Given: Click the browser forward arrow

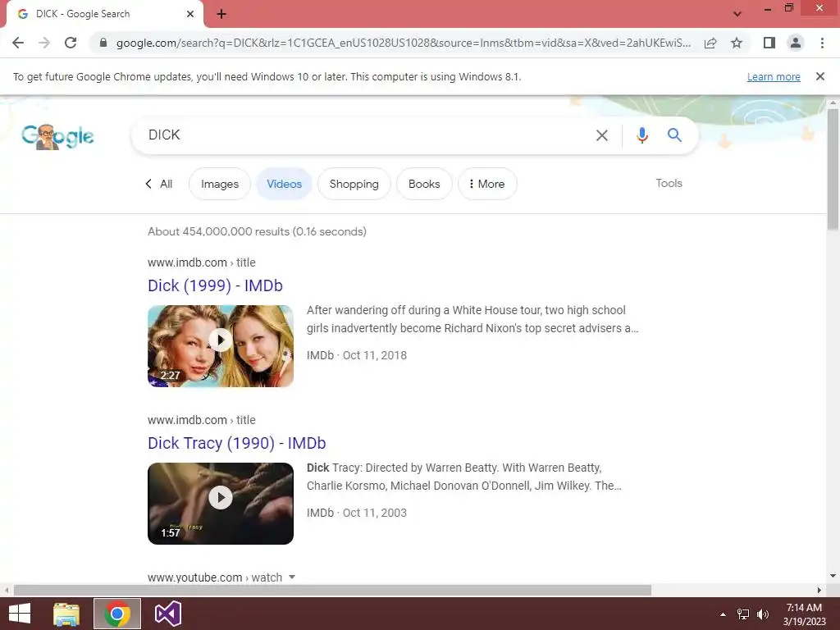Looking at the screenshot, I should [x=44, y=43].
